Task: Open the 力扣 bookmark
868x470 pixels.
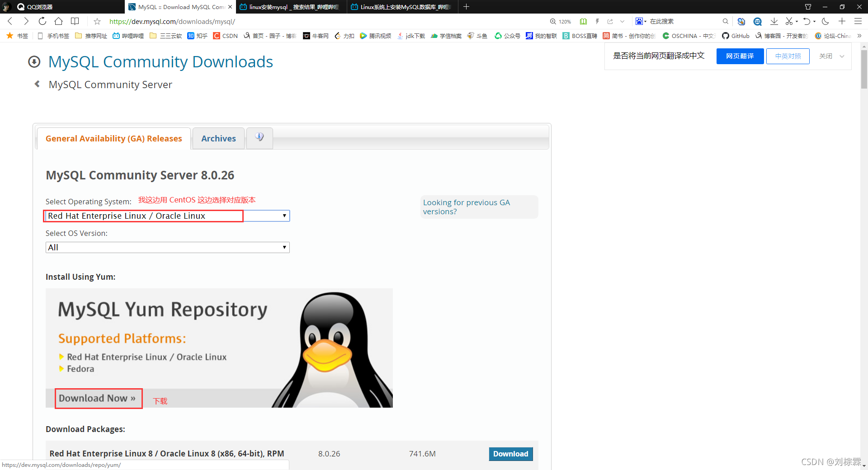Action: pos(344,36)
